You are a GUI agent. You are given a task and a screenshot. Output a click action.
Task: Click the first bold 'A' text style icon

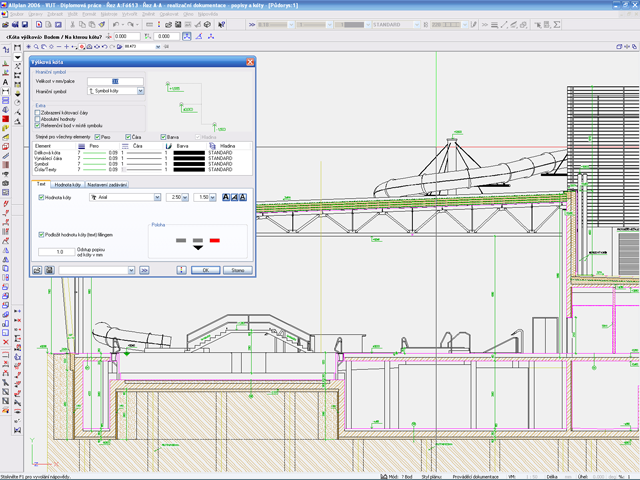(x=226, y=198)
